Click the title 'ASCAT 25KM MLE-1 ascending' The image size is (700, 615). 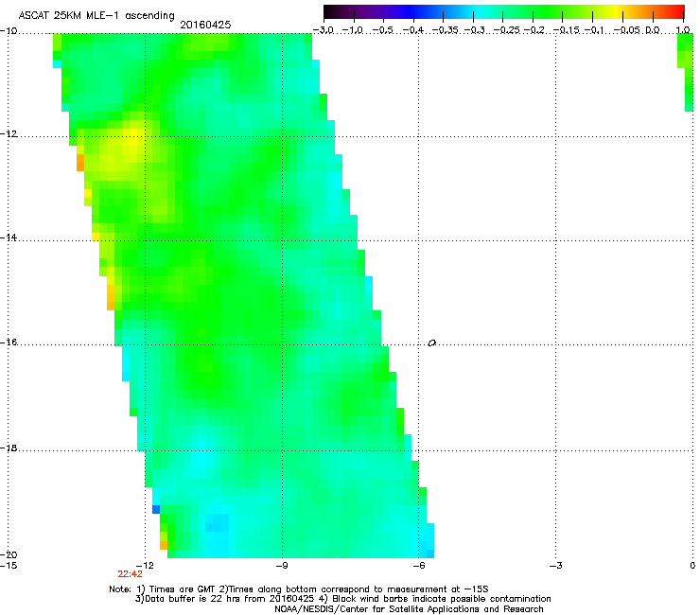click(x=96, y=16)
